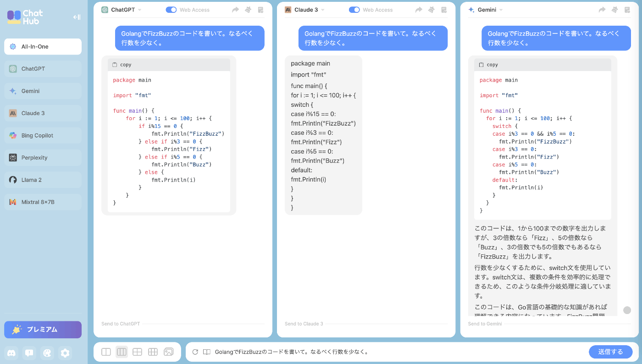Image resolution: width=642 pixels, height=364 pixels.
Task: Open the feedback icon
Action: click(x=29, y=353)
